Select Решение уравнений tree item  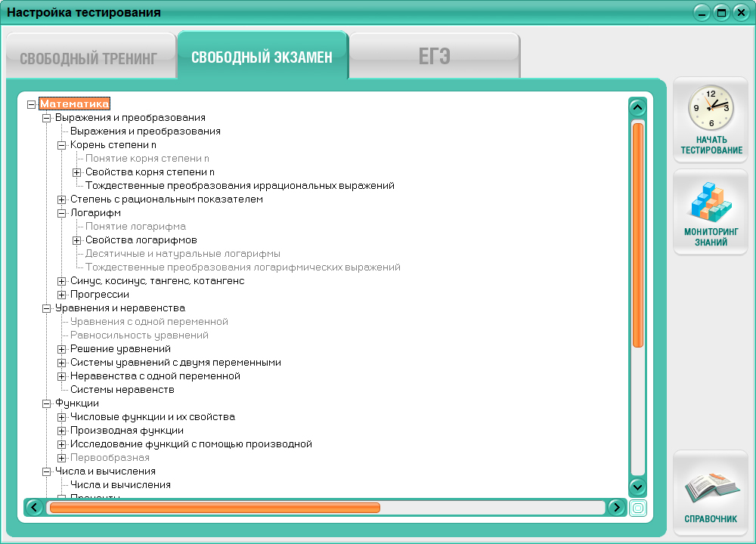(x=120, y=348)
